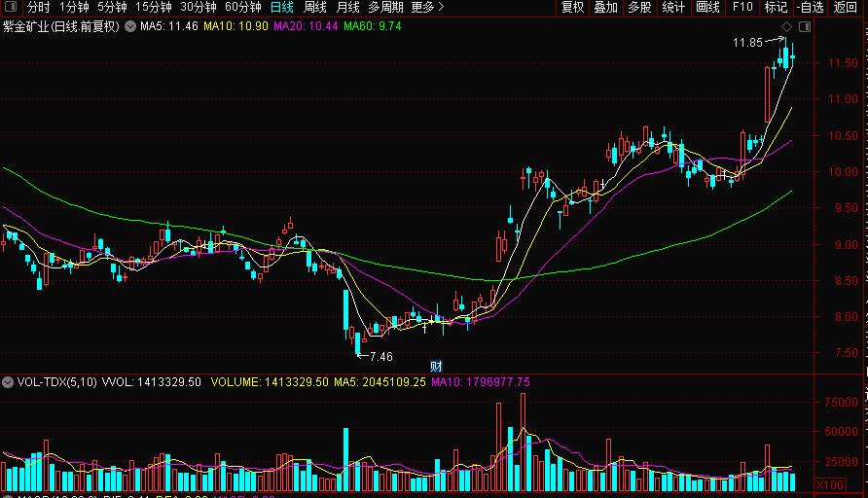Expand the dropdown beside 紫金矿业 chart title

click(x=130, y=26)
